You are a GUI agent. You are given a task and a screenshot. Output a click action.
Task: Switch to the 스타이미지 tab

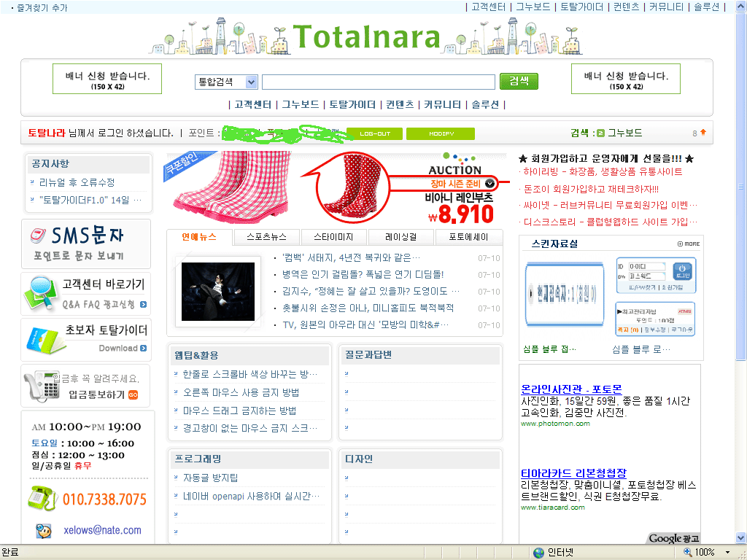click(x=333, y=237)
